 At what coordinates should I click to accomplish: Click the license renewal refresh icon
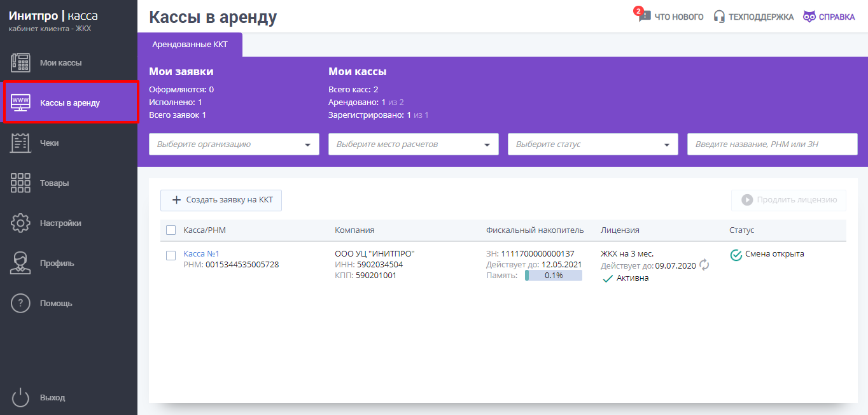tap(704, 265)
